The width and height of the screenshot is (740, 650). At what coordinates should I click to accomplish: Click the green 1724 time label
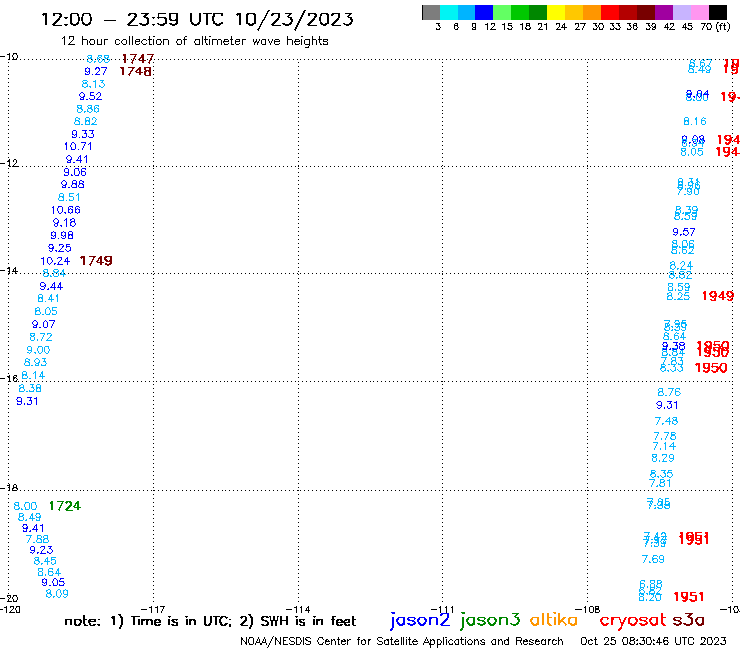click(x=65, y=506)
